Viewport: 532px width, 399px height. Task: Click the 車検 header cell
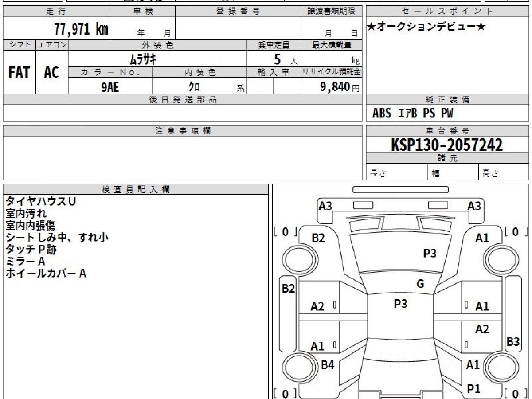coord(143,12)
